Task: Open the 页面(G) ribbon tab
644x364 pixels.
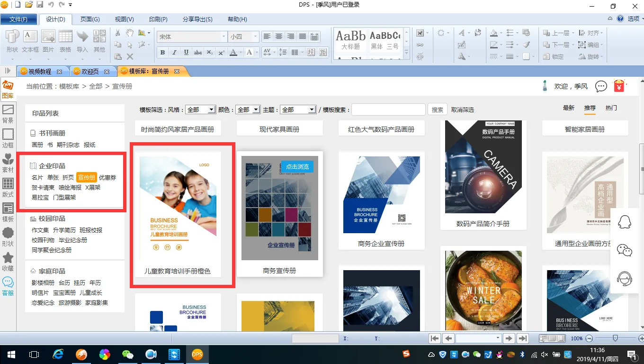Action: 90,19
